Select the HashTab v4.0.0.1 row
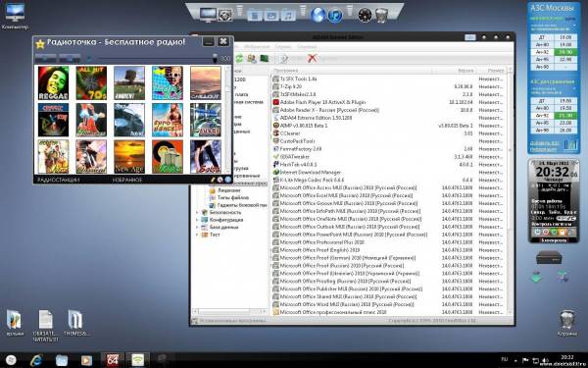The width and height of the screenshot is (588, 368). pyautogui.click(x=388, y=165)
